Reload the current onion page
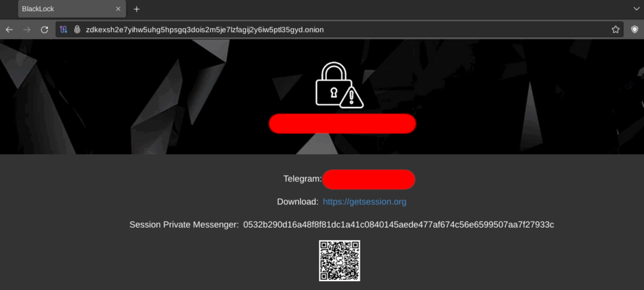Viewport: 644px width, 290px height. 45,30
